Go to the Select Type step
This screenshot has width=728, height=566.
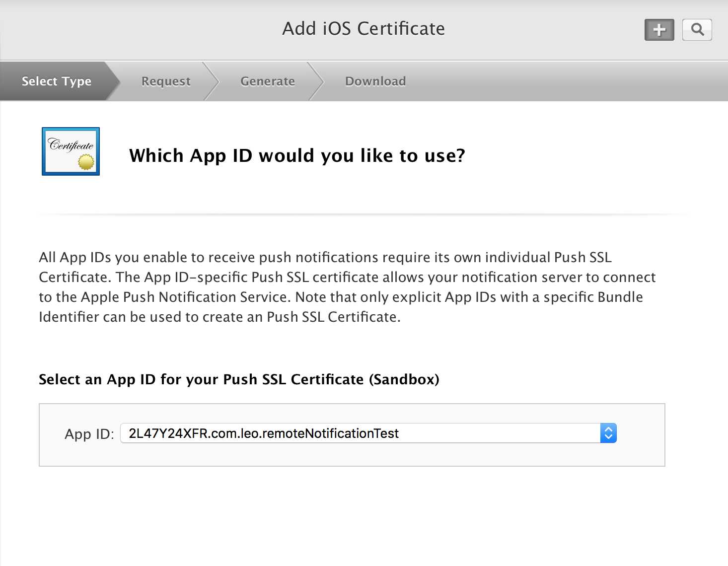[x=57, y=81]
